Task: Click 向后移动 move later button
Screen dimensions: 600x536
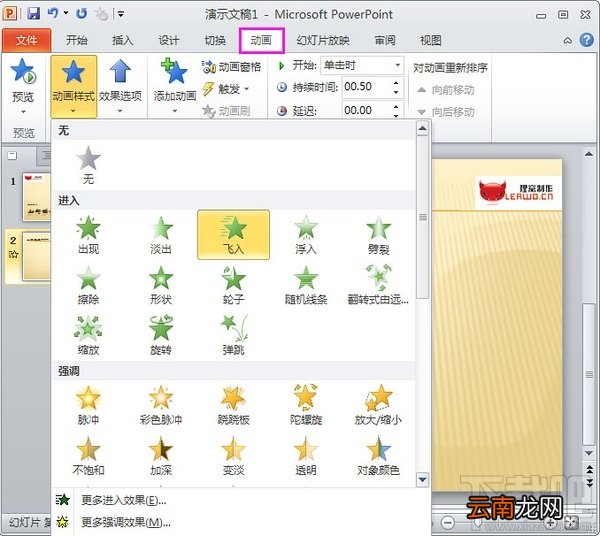Action: coord(446,112)
